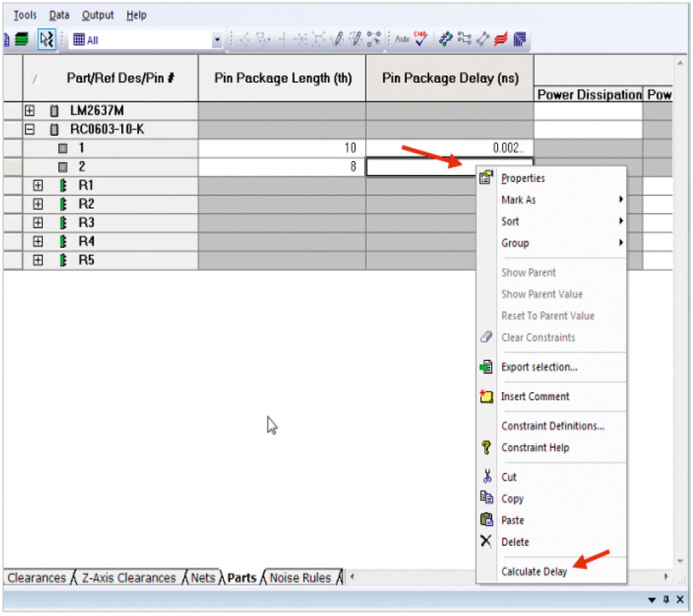Switch to the Nets tab

click(203, 578)
